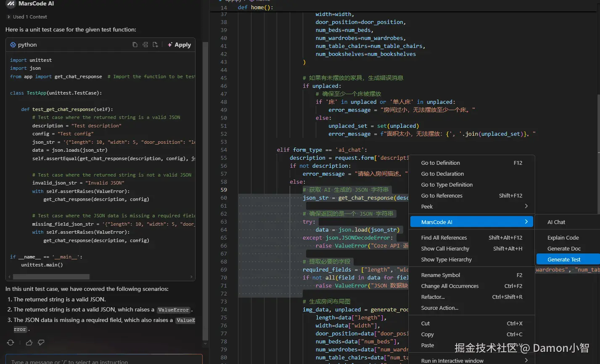Insert code at cursor icon

coord(145,45)
